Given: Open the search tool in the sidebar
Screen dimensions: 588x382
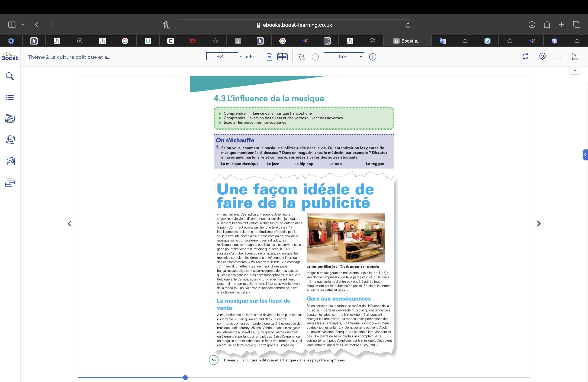Looking at the screenshot, I should [10, 76].
